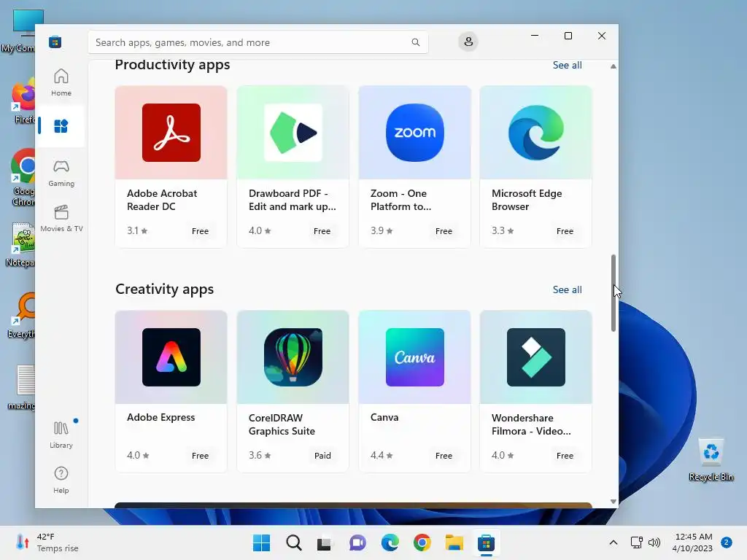The height and width of the screenshot is (560, 747).
Task: Open the Drawboard PDF app icon
Action: [x=293, y=133]
